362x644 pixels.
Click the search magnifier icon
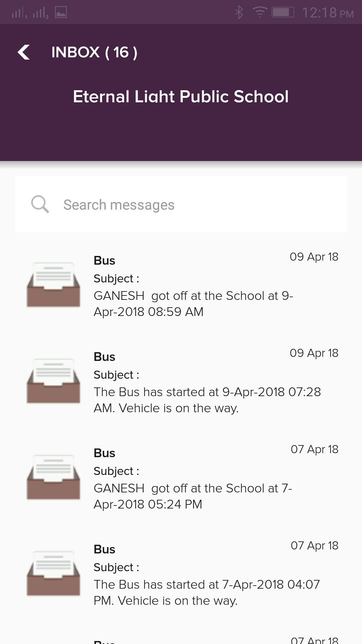pos(40,204)
